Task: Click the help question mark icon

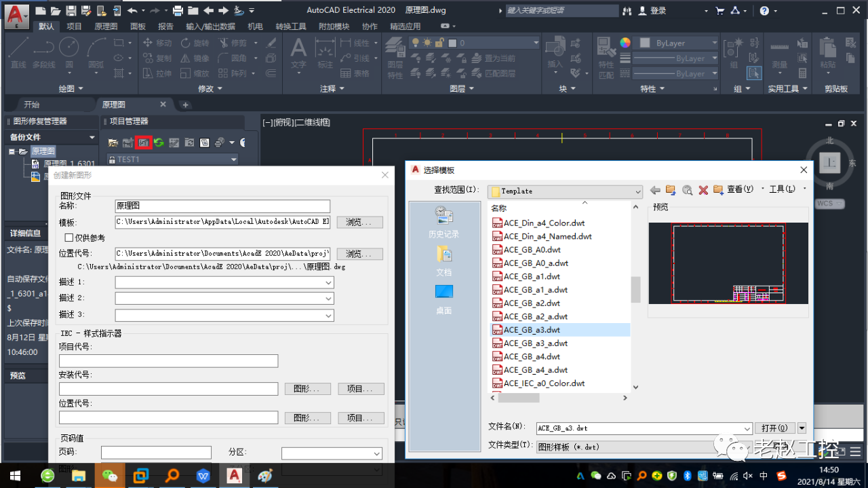Action: click(764, 11)
